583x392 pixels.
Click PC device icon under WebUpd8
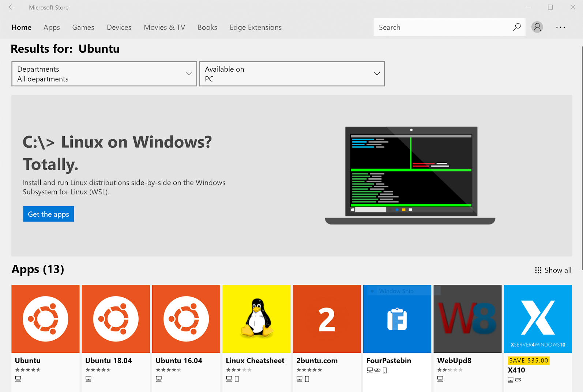(440, 379)
